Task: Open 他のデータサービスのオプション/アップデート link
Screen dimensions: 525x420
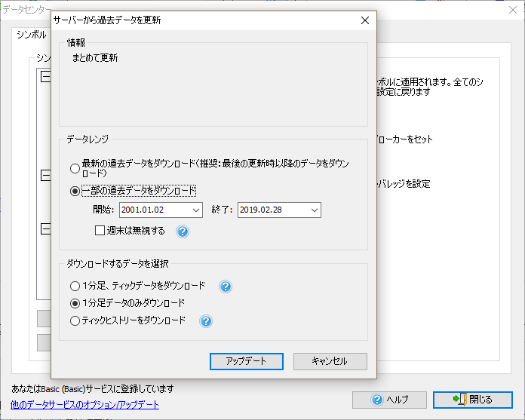Action: point(85,405)
